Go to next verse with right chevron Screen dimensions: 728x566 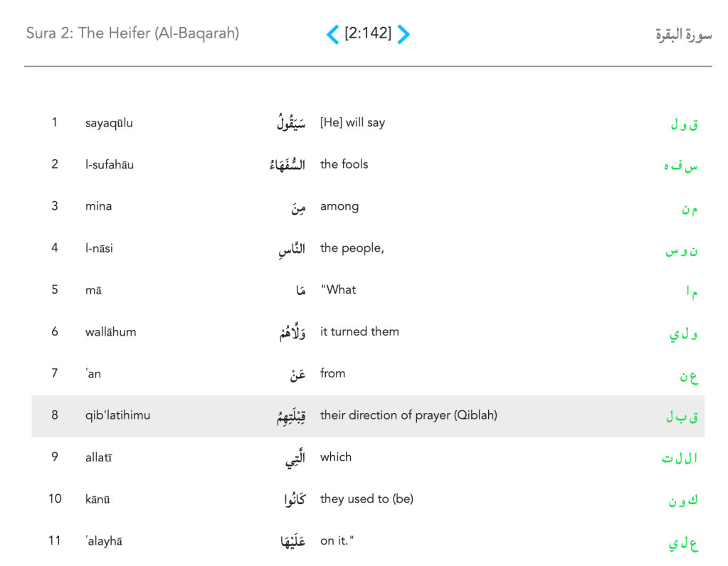(x=403, y=34)
